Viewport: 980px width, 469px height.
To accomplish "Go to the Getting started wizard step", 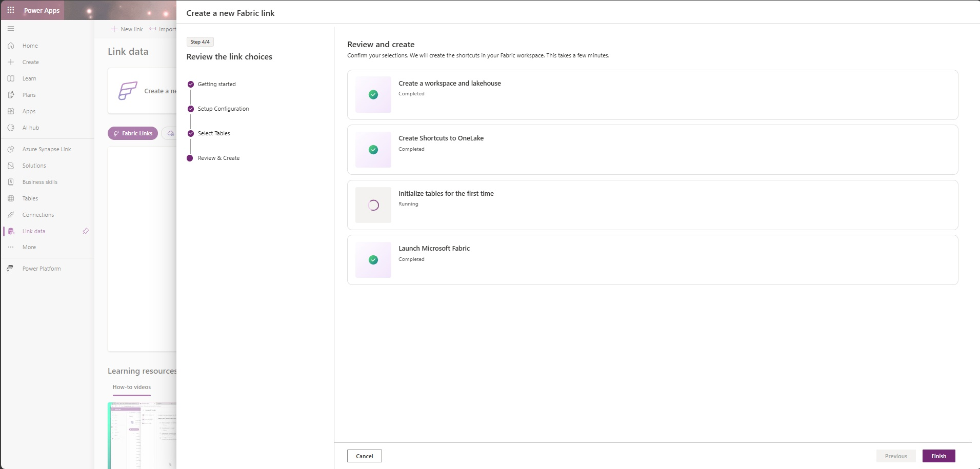I will [x=217, y=84].
